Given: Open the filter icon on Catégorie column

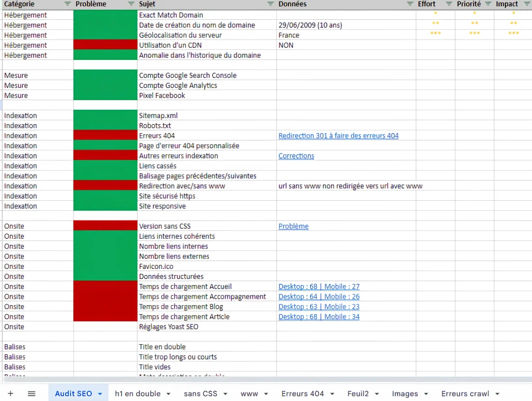Looking at the screenshot, I should (68, 4).
